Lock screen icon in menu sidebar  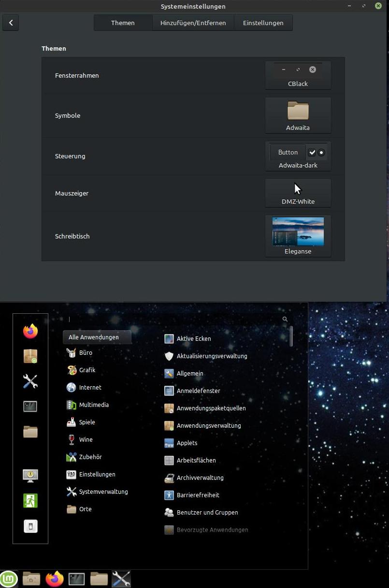30,476
